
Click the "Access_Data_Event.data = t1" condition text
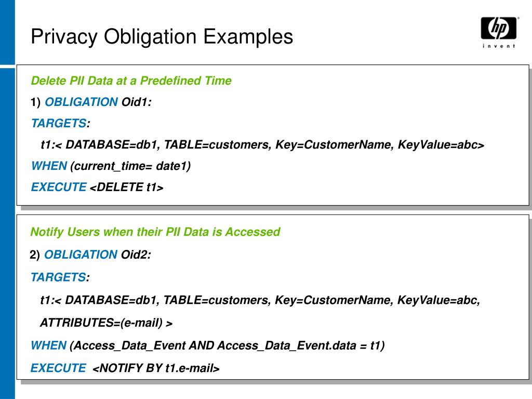[x=300, y=345]
